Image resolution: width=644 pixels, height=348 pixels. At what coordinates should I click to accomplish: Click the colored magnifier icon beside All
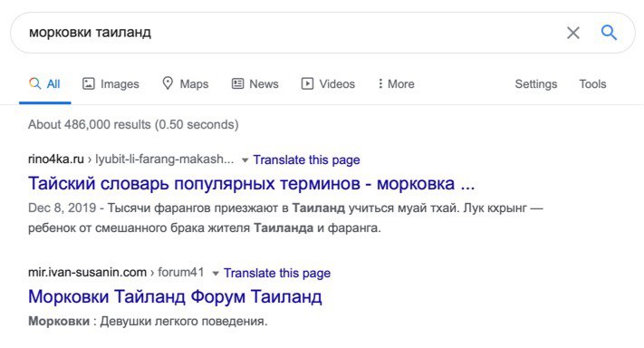click(35, 83)
